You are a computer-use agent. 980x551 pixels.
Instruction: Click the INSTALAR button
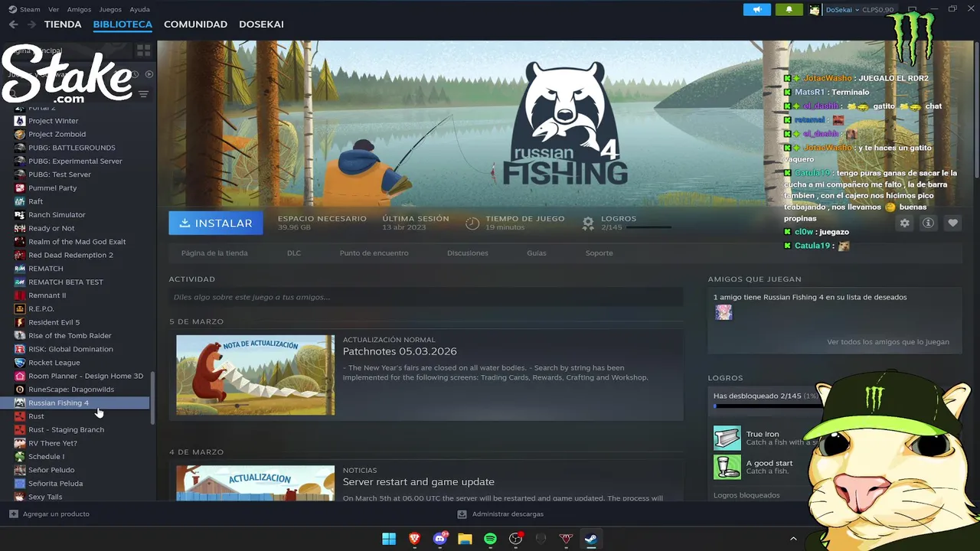[x=216, y=223]
